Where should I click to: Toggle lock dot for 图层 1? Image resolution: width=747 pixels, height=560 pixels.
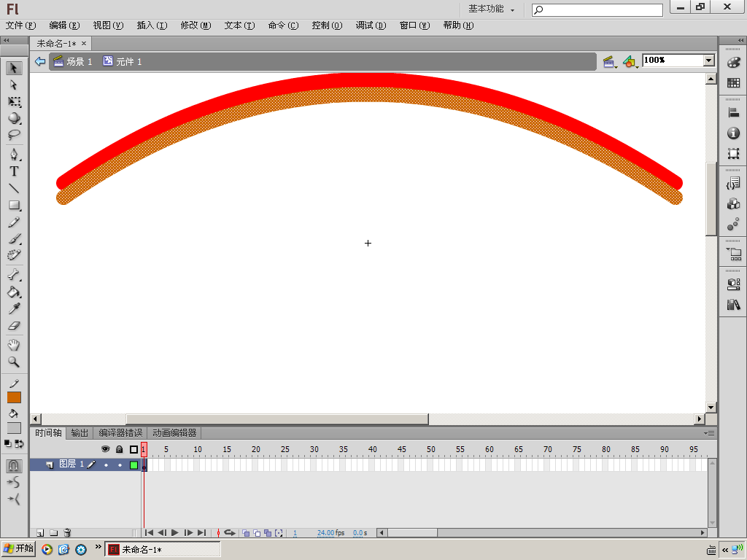pos(120,464)
